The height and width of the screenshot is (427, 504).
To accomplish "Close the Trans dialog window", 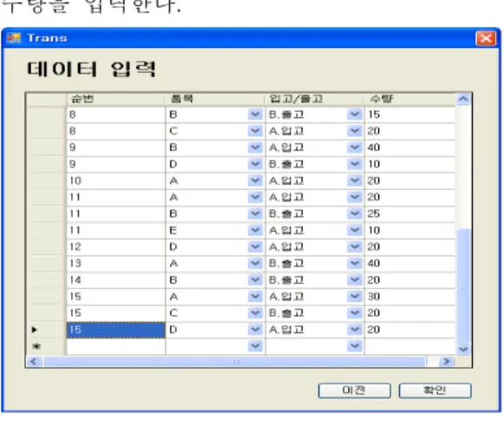I will click(486, 38).
